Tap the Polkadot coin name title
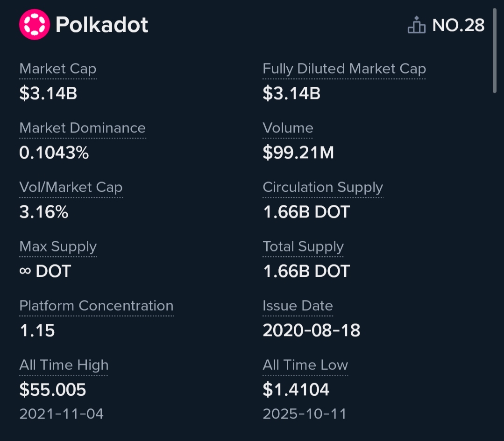The image size is (504, 441). pyautogui.click(x=102, y=25)
